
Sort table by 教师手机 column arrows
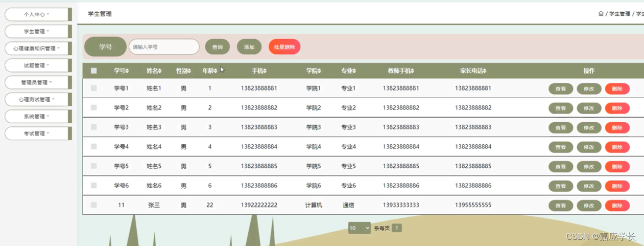coord(412,71)
